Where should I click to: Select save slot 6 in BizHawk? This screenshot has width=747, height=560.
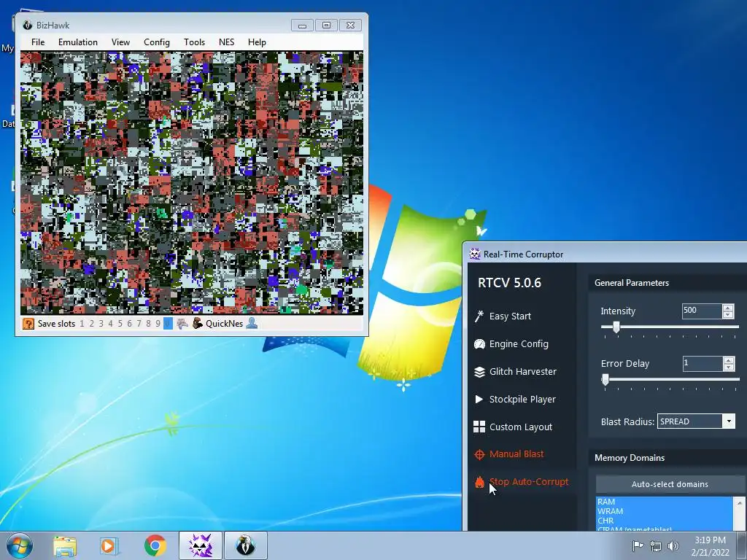click(x=129, y=323)
